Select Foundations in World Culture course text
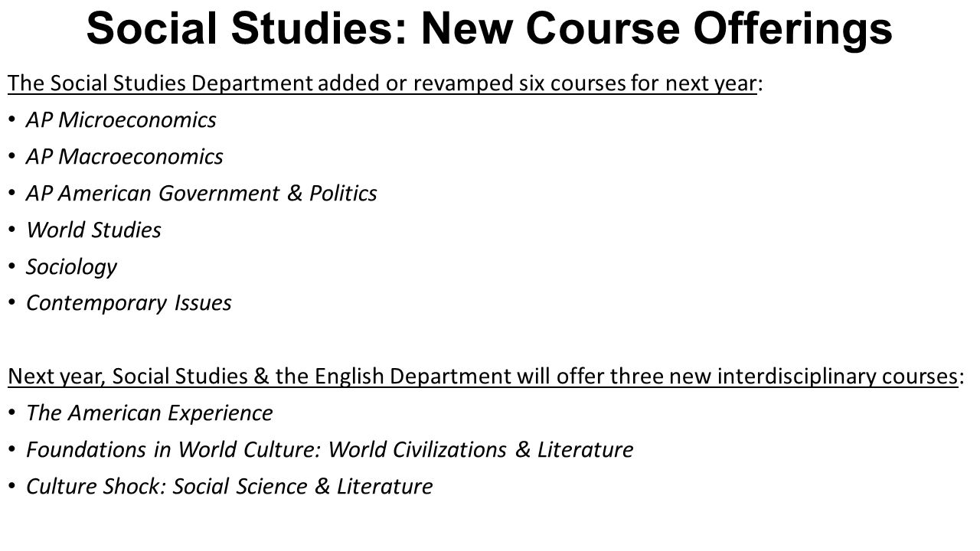 [x=329, y=450]
